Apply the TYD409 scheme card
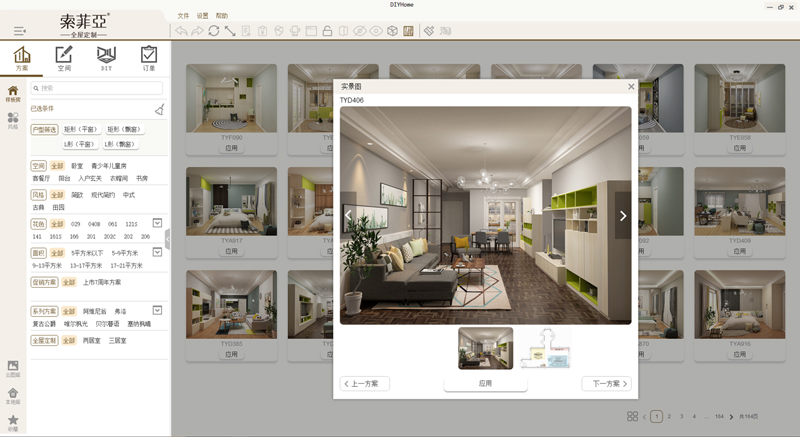 (x=740, y=251)
